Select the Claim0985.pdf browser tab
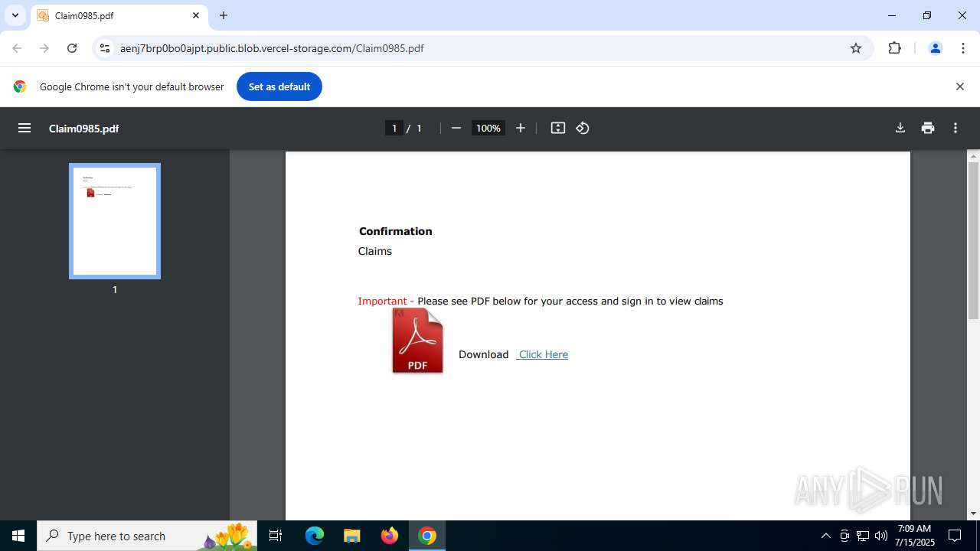This screenshot has width=980, height=551. (x=119, y=15)
